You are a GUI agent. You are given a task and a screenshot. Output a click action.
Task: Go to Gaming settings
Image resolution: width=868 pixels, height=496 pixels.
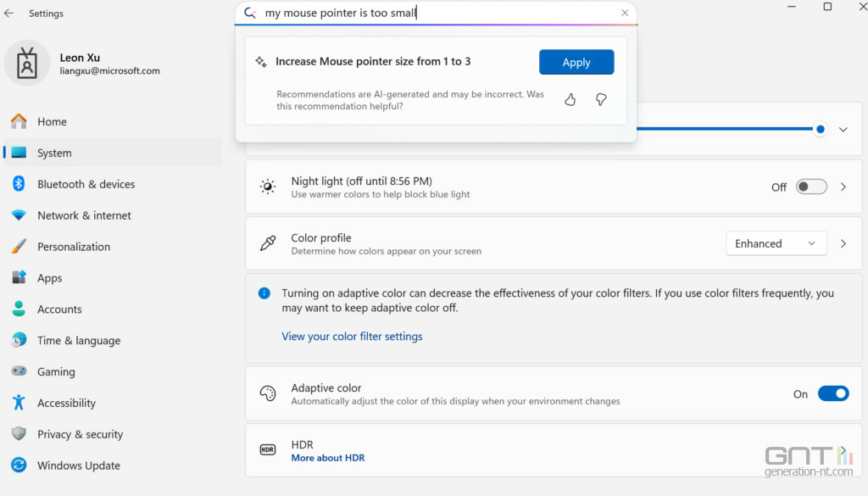coord(113,371)
